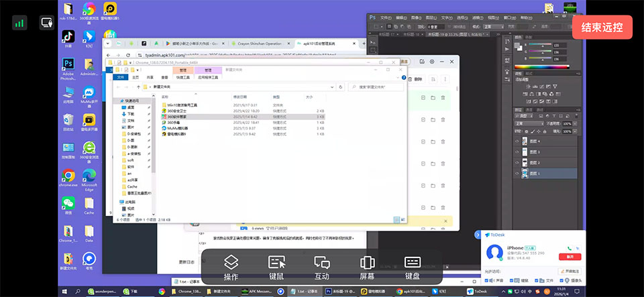Select the 屏幕 screen icon

click(x=367, y=268)
